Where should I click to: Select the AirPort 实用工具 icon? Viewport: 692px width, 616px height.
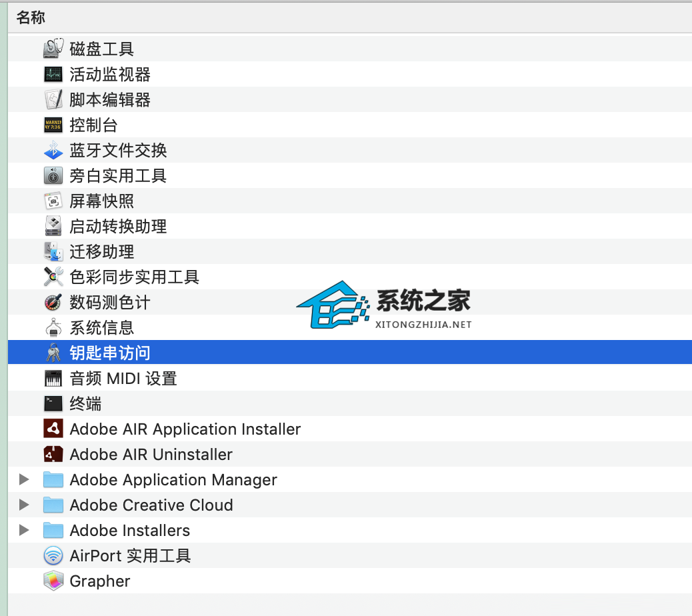(53, 555)
